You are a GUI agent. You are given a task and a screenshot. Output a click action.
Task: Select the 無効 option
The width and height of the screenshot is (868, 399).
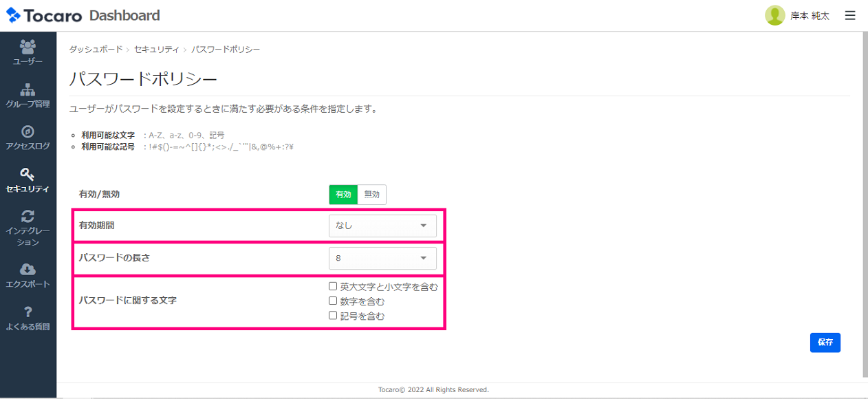click(x=372, y=195)
